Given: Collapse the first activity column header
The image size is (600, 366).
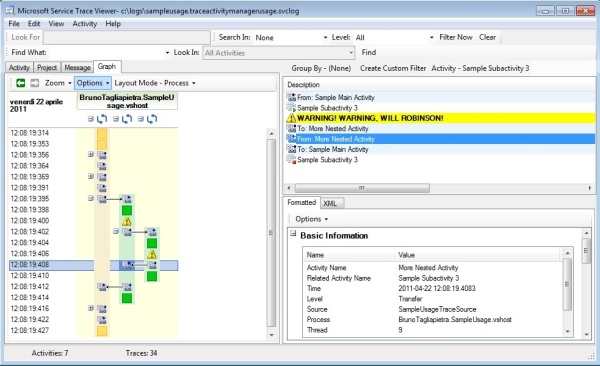Looking at the screenshot, I should click(x=91, y=119).
